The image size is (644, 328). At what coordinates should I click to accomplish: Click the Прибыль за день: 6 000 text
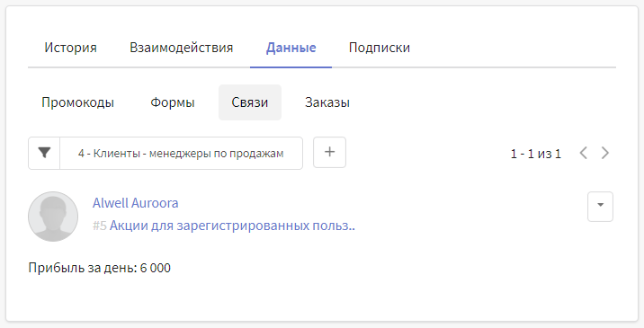[x=100, y=268]
